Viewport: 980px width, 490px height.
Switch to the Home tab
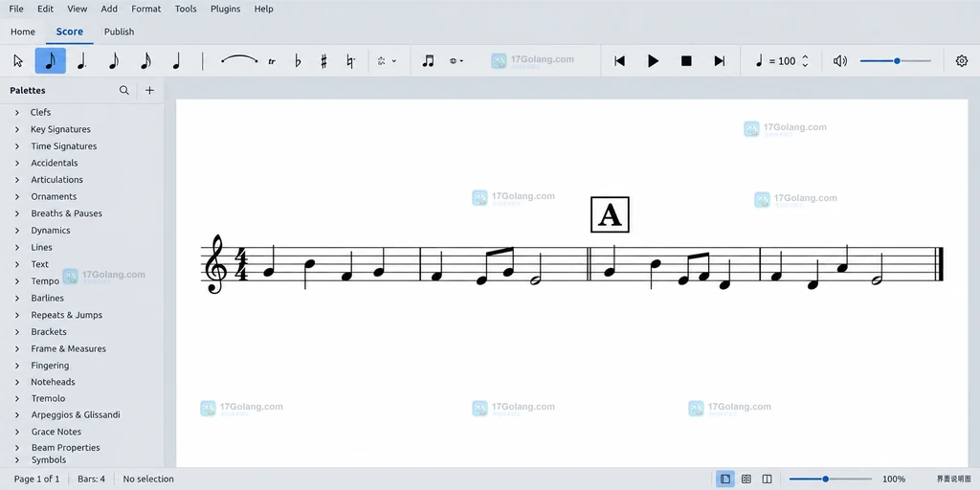[23, 32]
